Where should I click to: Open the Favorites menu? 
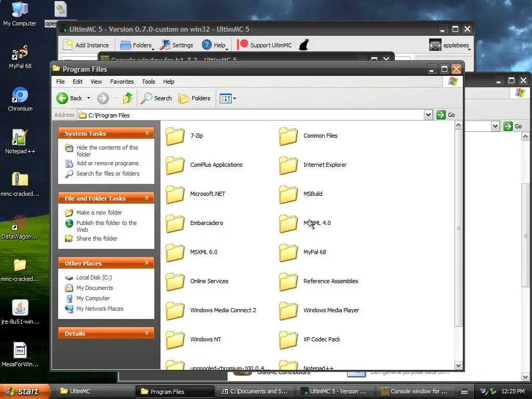pos(122,82)
